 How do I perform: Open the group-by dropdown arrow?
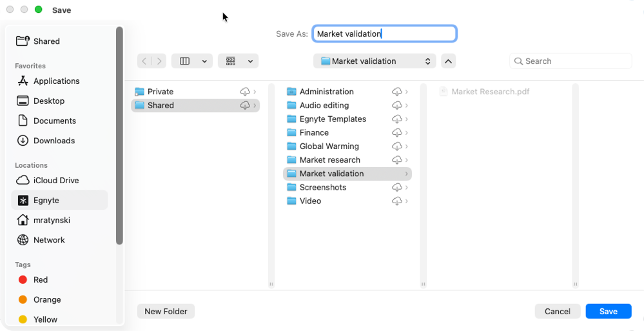pyautogui.click(x=251, y=61)
